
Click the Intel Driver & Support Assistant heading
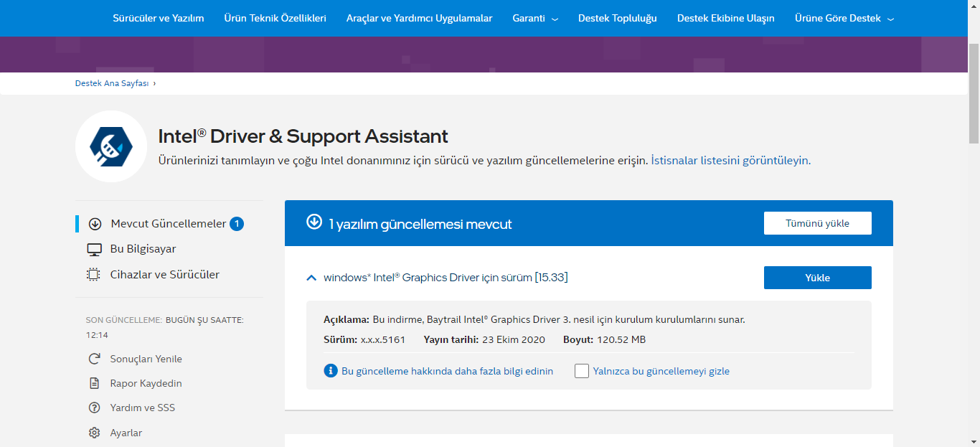tap(303, 136)
